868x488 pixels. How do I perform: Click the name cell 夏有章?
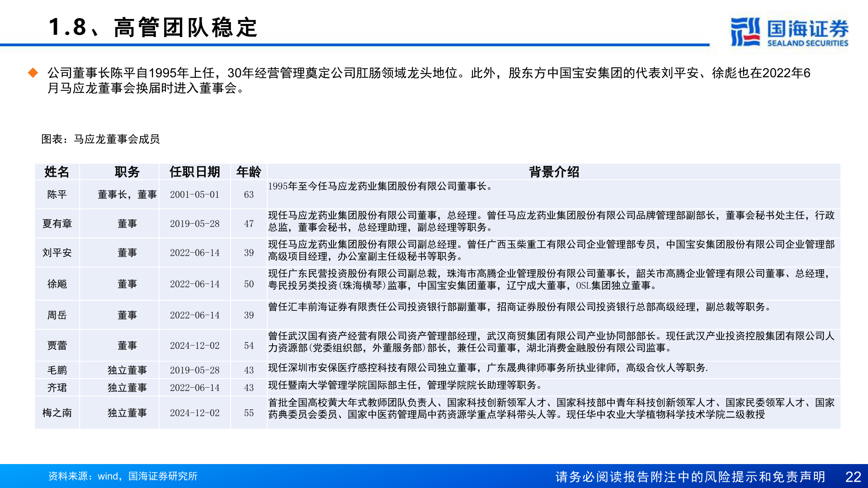pyautogui.click(x=57, y=224)
